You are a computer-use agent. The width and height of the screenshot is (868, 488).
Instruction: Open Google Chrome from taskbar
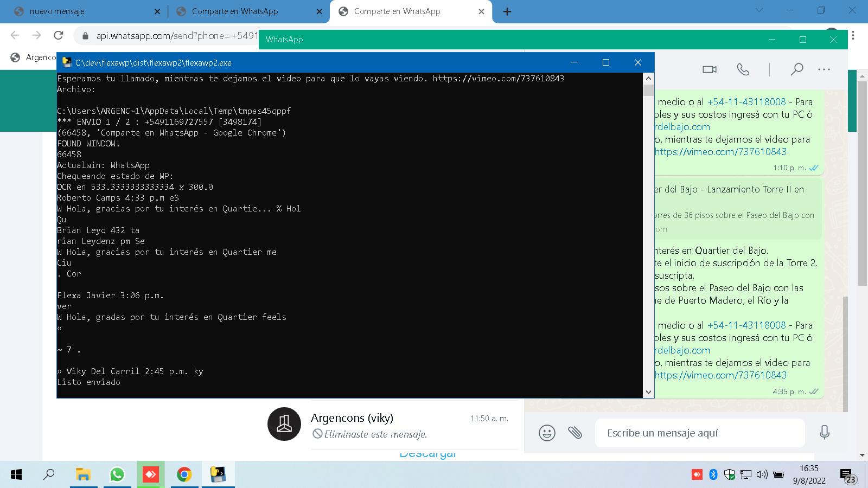pos(184,474)
